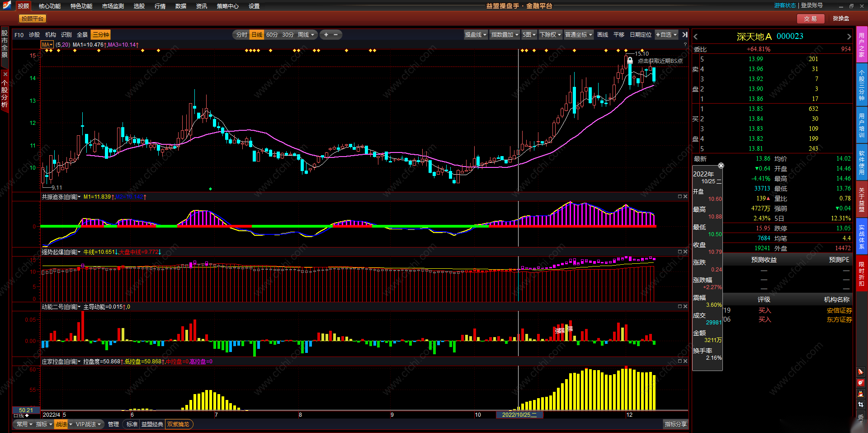Open the 核心功能 menu
The image size is (868, 433).
coord(49,6)
